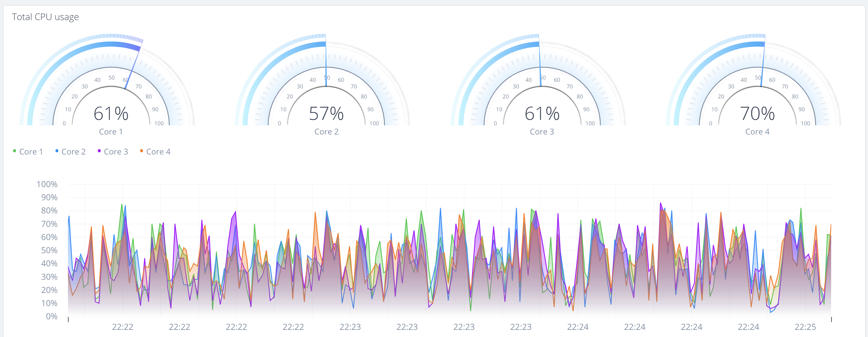Click the Core 1 label under its gauge
This screenshot has height=337, width=868.
[x=111, y=132]
